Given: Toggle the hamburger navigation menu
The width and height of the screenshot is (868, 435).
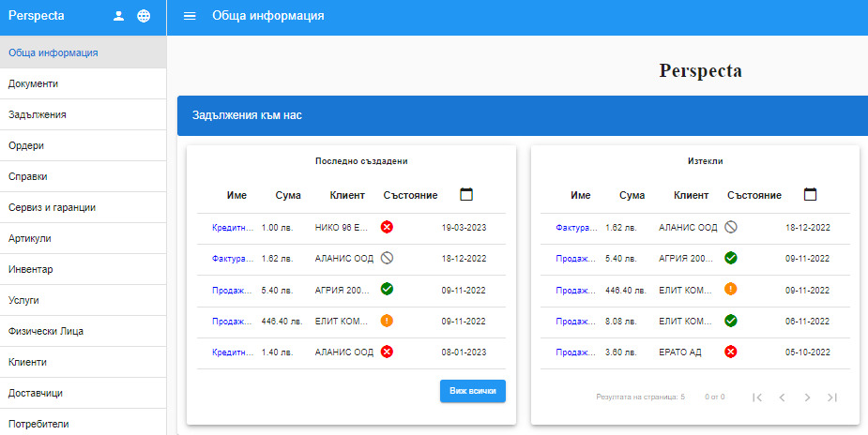Looking at the screenshot, I should [190, 16].
